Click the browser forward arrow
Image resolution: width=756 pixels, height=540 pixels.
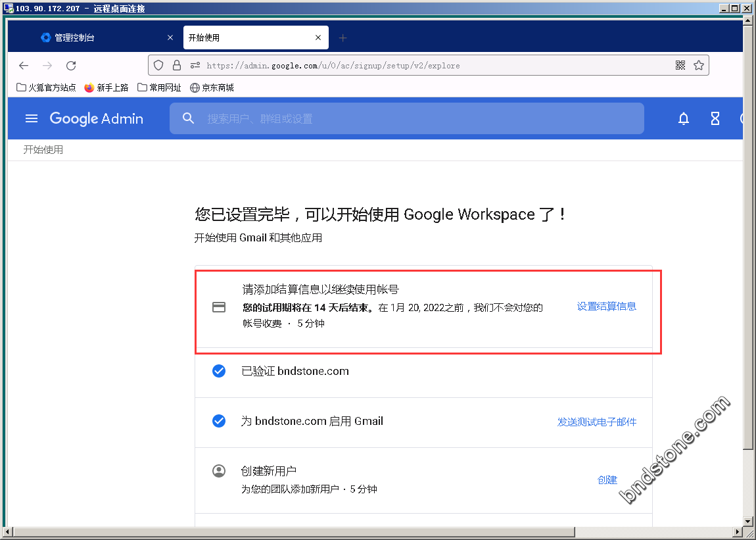47,66
